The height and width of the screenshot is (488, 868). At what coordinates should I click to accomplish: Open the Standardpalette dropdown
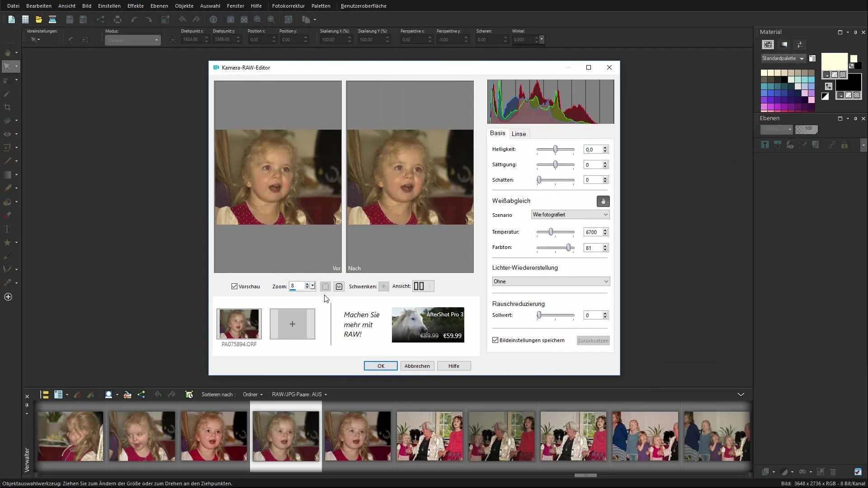click(783, 58)
